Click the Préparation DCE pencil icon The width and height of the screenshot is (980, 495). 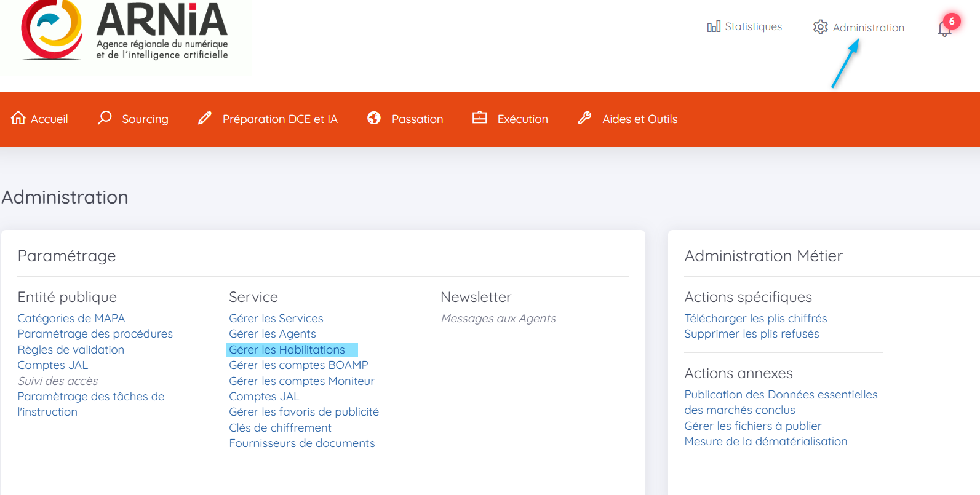(x=205, y=118)
